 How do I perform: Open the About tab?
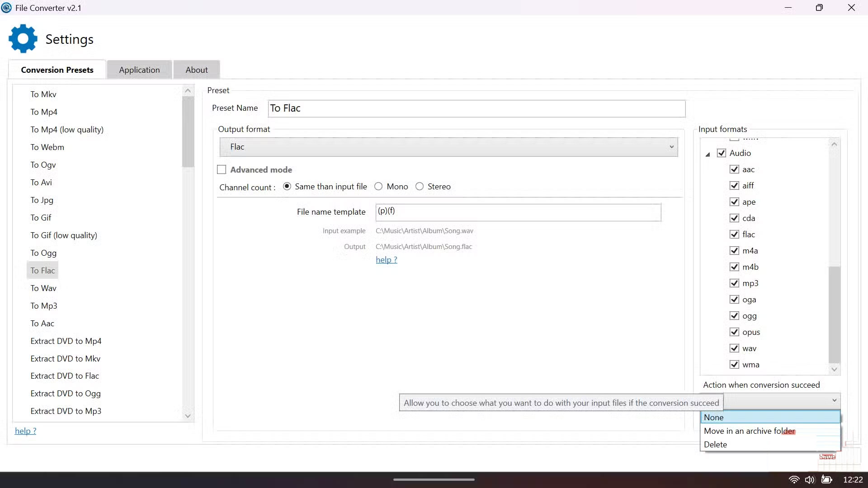(x=197, y=70)
